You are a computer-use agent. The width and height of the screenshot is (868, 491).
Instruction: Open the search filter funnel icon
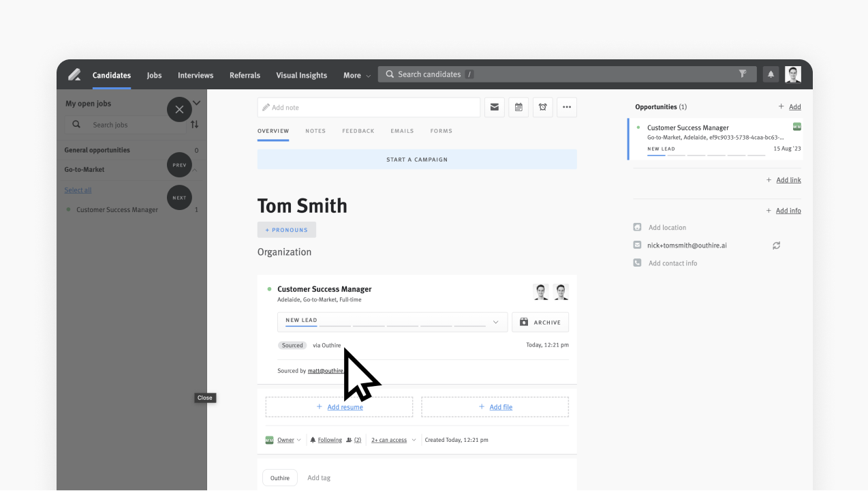click(x=743, y=74)
